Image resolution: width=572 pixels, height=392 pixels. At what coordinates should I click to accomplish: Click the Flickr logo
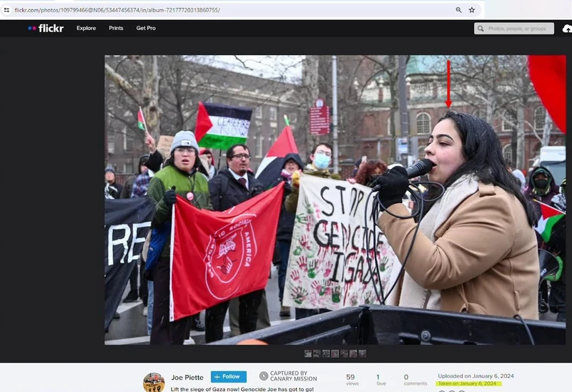(46, 28)
